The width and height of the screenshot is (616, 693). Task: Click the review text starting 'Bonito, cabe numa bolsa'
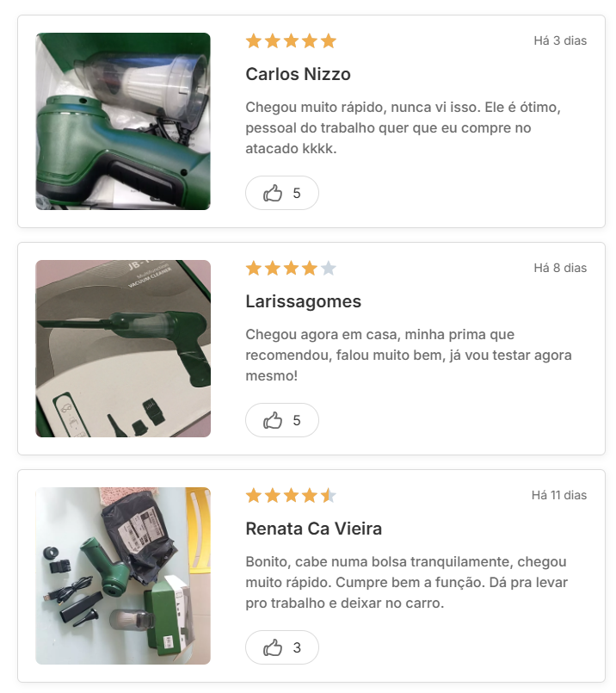pyautogui.click(x=407, y=582)
